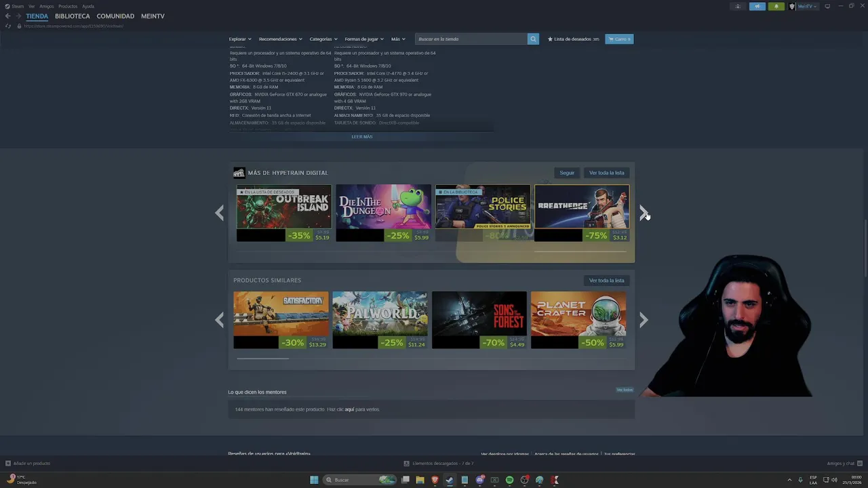Screen dimensions: 868x488
Task: Switch to the COMUNIDAD tab
Action: 115,16
